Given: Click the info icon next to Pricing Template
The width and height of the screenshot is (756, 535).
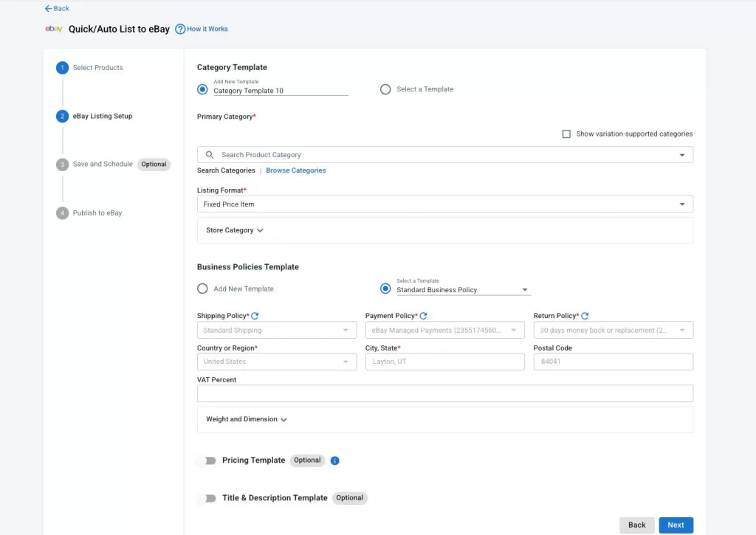Looking at the screenshot, I should [334, 460].
